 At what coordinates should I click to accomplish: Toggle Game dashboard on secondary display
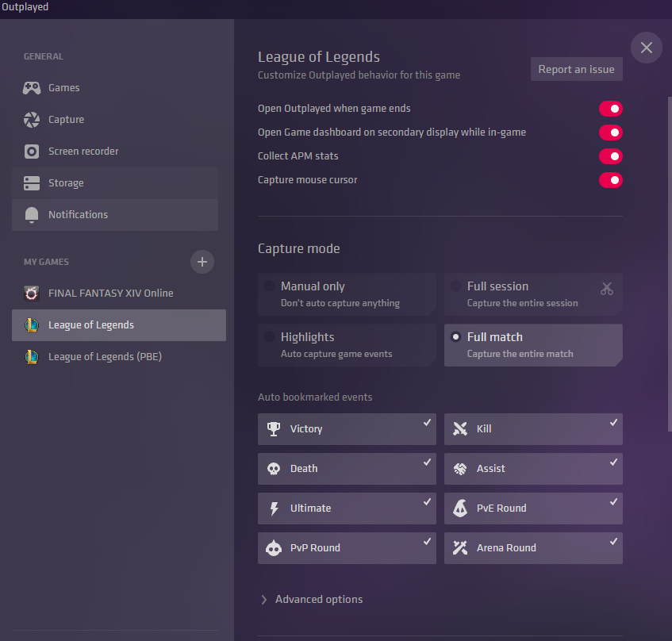pyautogui.click(x=611, y=132)
